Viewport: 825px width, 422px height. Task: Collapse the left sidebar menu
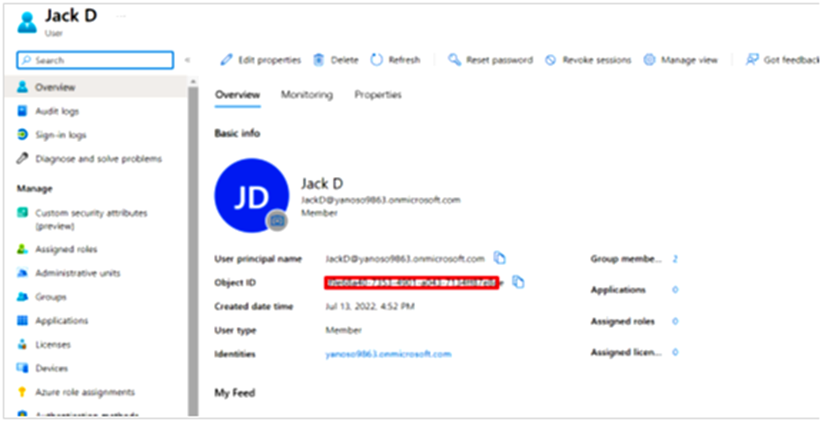coord(188,61)
